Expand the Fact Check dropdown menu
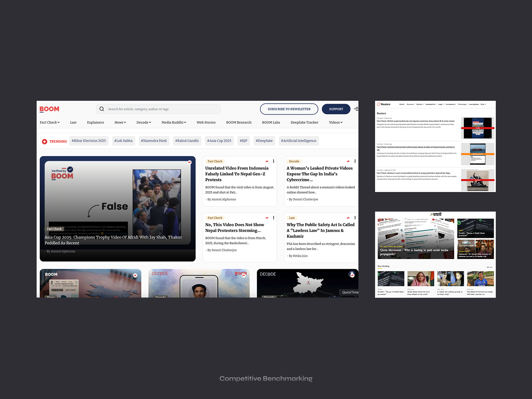Screen dimensions: 532x399 click(50, 122)
